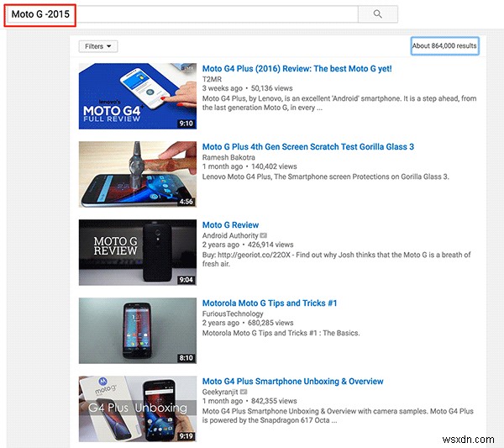Click the 1 month ago • 140,402 views text
The height and width of the screenshot is (448, 504).
point(249,166)
